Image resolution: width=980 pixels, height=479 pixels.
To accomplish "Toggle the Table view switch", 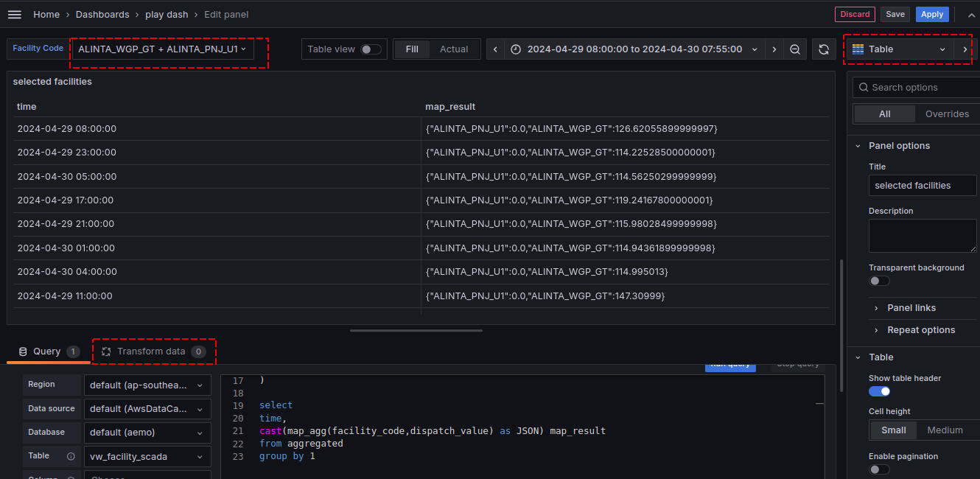I will click(x=371, y=49).
